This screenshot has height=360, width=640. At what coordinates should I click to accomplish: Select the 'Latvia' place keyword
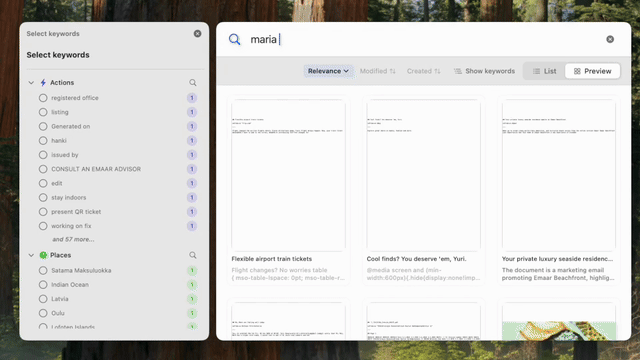click(x=43, y=299)
